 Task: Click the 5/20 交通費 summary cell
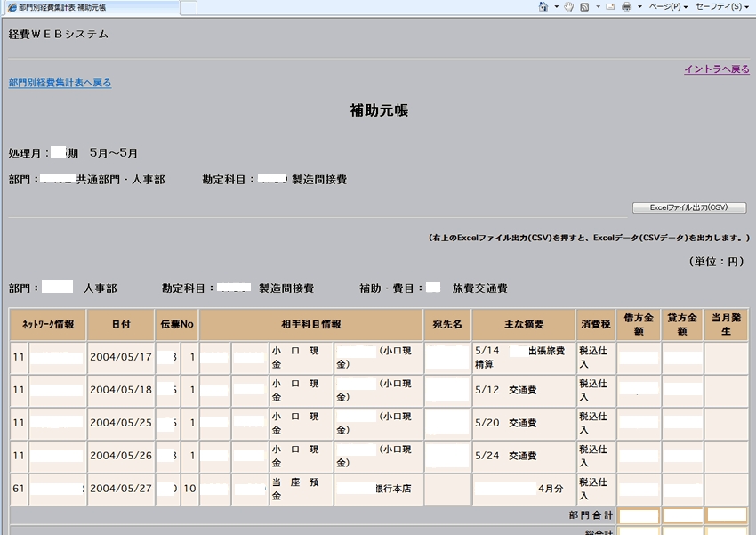[524, 423]
